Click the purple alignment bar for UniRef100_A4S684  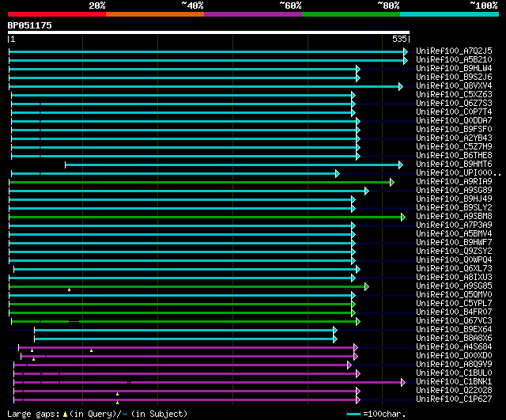188,348
